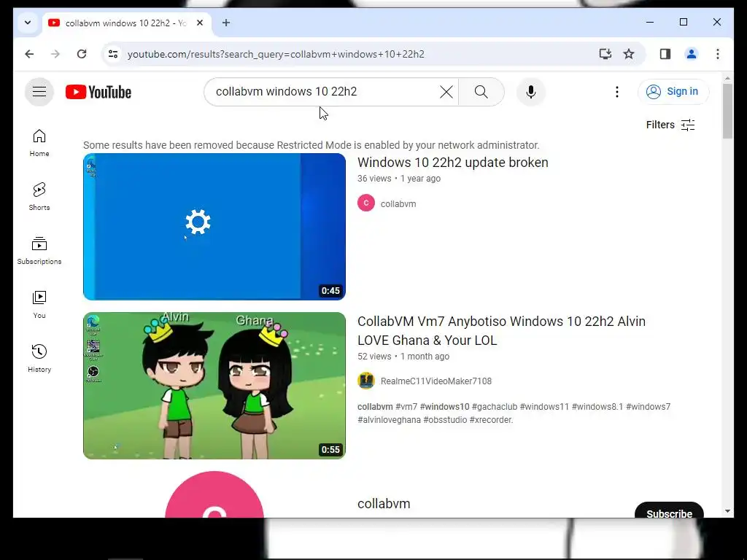Screen dimensions: 747x560
Task: Click the magnifier search button
Action: point(481,91)
